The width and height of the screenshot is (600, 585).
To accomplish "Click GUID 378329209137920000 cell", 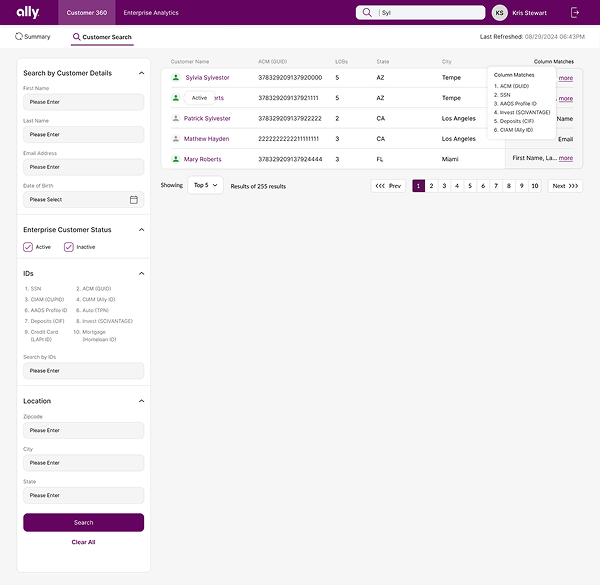I will click(x=290, y=78).
